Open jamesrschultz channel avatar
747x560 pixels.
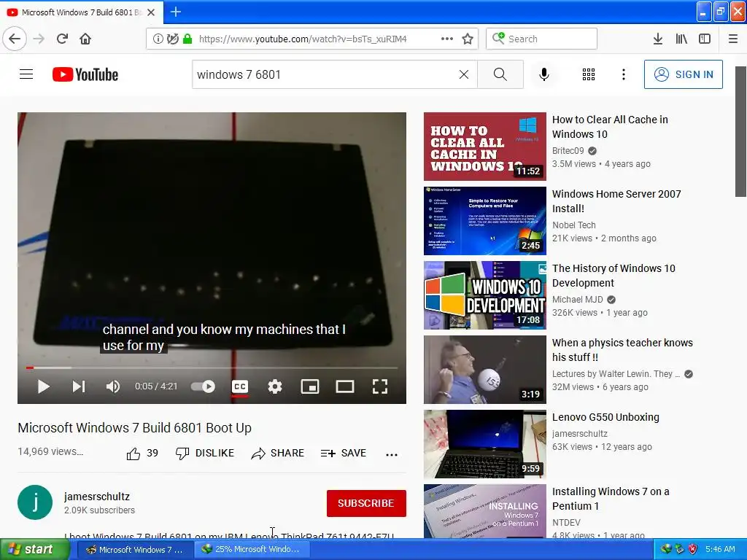35,502
